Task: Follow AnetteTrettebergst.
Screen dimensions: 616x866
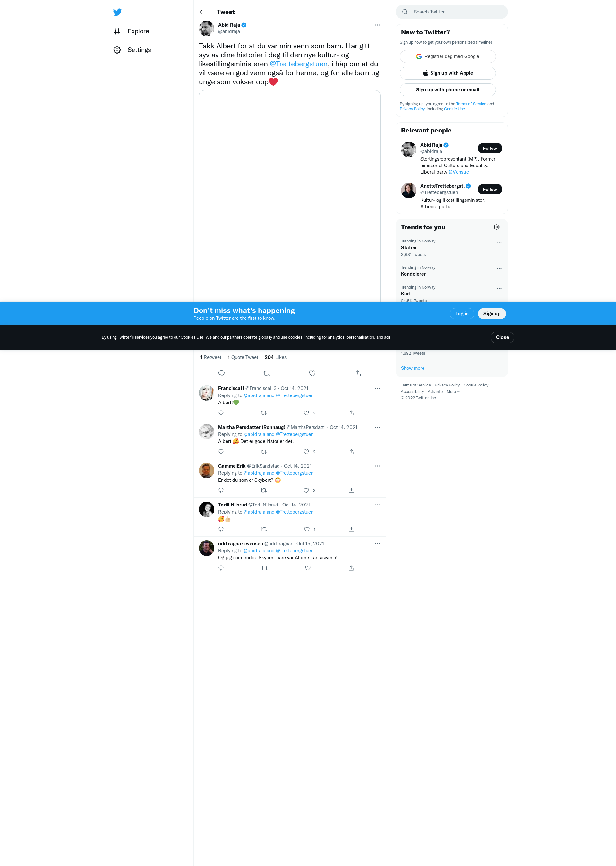Action: [x=490, y=189]
